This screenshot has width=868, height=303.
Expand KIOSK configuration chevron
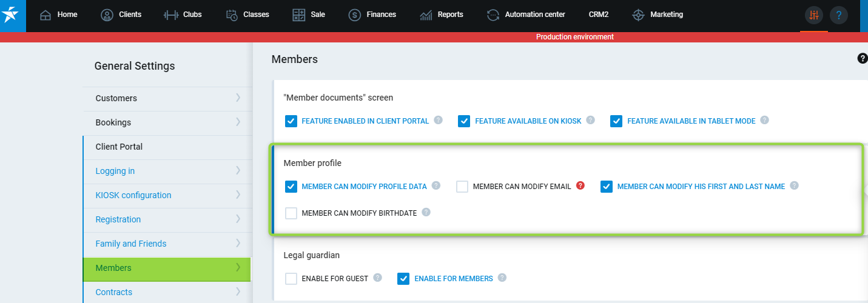238,195
